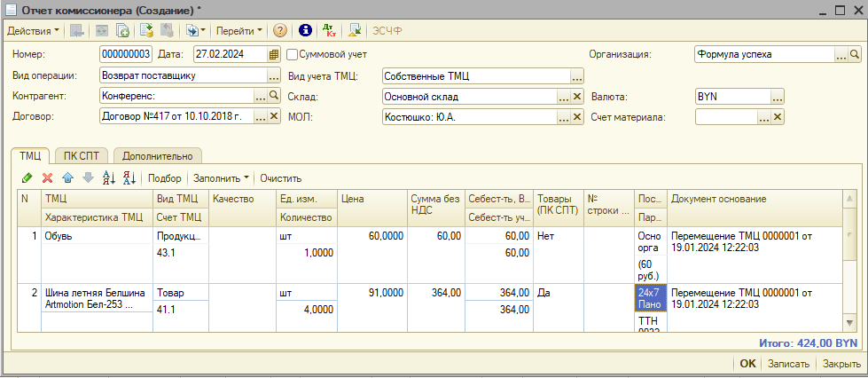Move row up with blue arrow
The image size is (868, 378).
tap(67, 178)
